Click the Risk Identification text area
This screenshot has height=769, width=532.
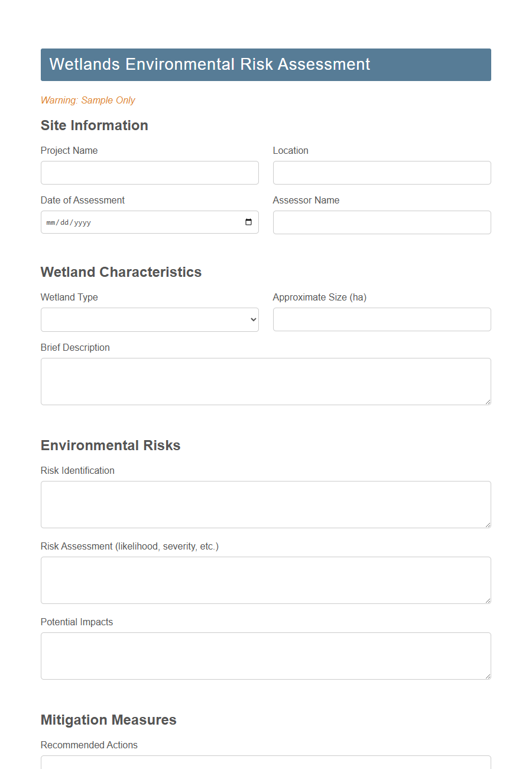[265, 504]
